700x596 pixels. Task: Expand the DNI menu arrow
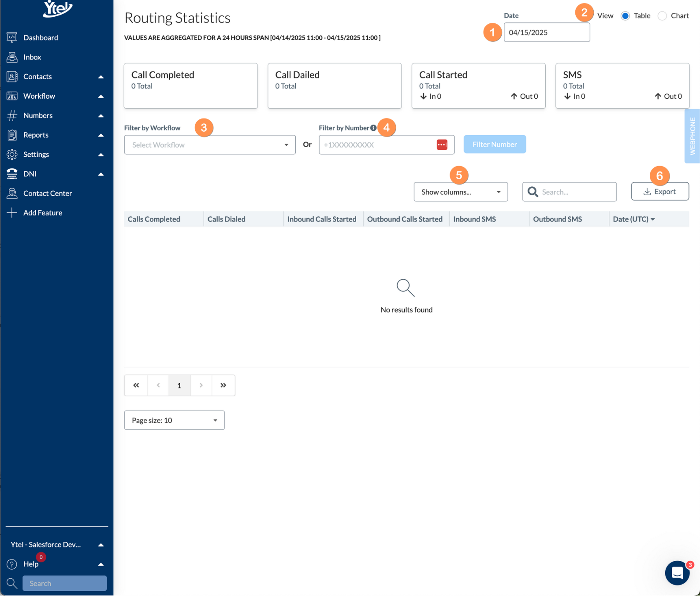[x=101, y=174]
